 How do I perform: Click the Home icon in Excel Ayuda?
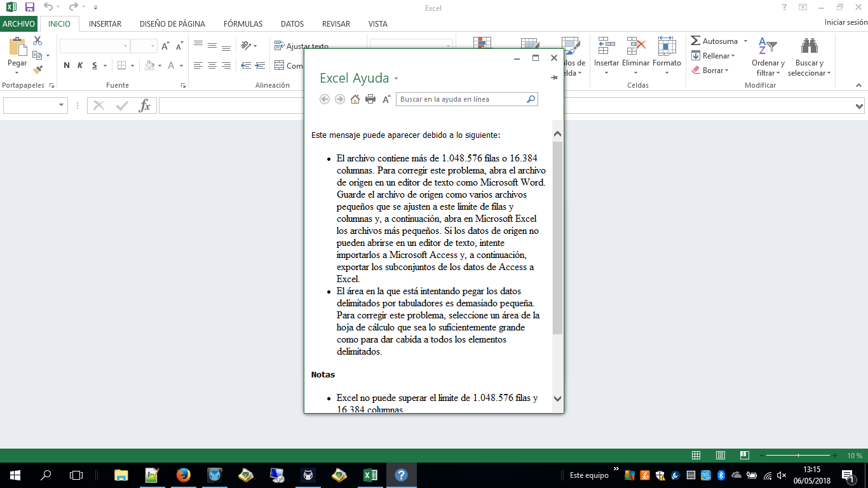pyautogui.click(x=355, y=99)
